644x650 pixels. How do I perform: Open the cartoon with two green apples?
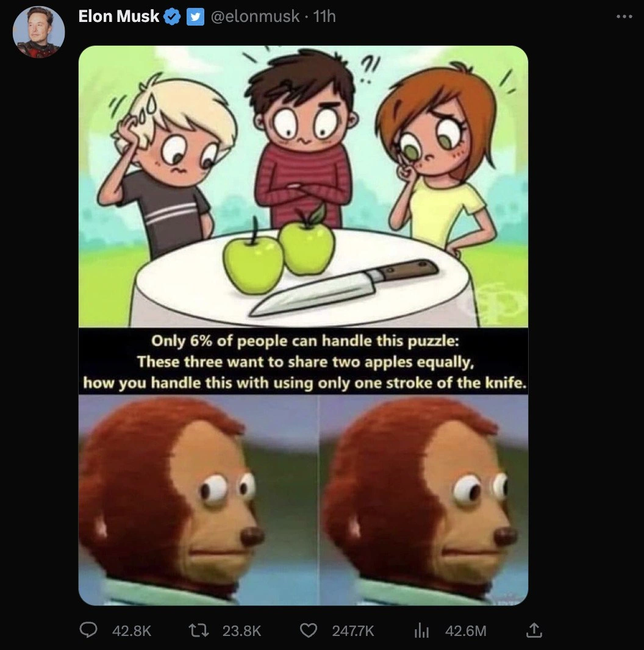click(303, 187)
